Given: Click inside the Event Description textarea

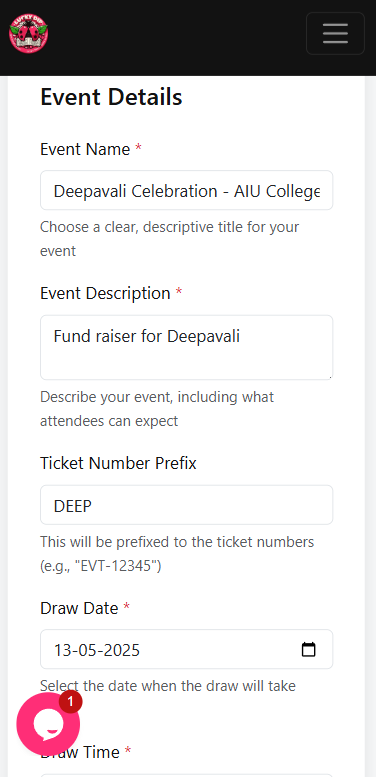Looking at the screenshot, I should (186, 347).
